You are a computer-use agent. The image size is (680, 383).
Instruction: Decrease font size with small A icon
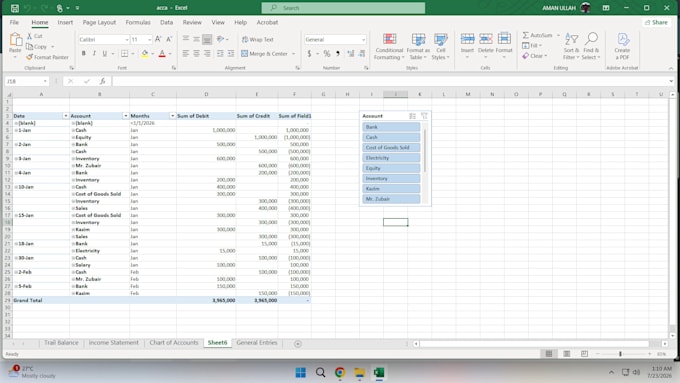(169, 39)
